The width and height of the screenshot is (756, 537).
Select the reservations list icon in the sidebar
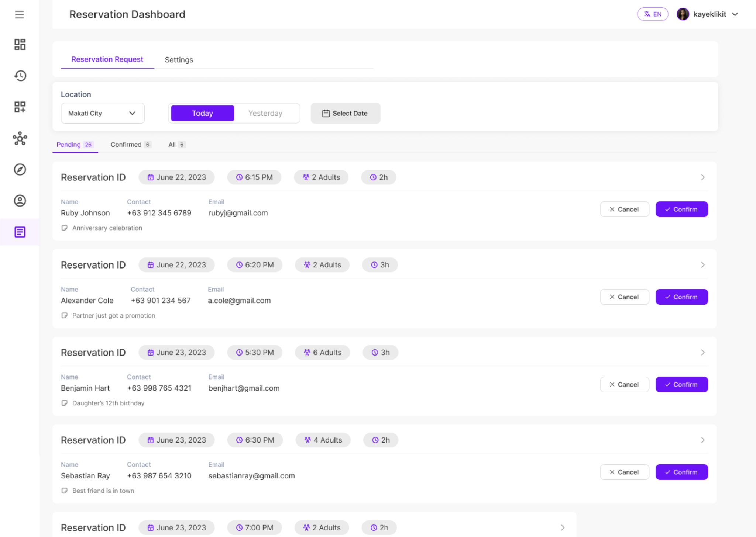point(20,232)
